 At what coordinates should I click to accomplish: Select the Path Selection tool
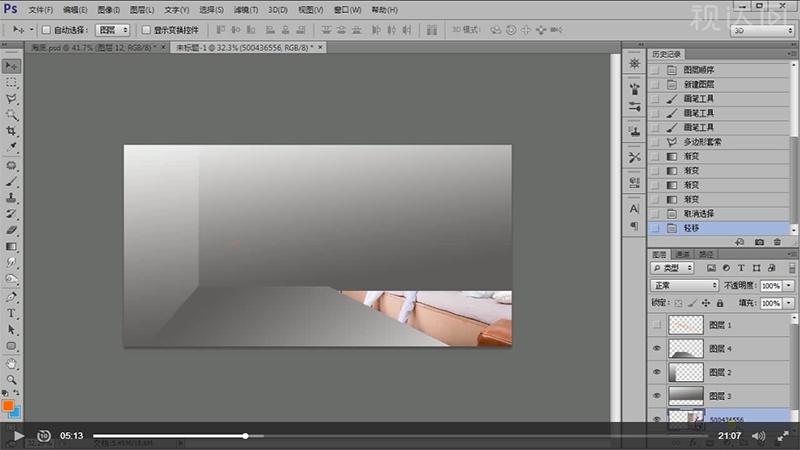[11, 330]
